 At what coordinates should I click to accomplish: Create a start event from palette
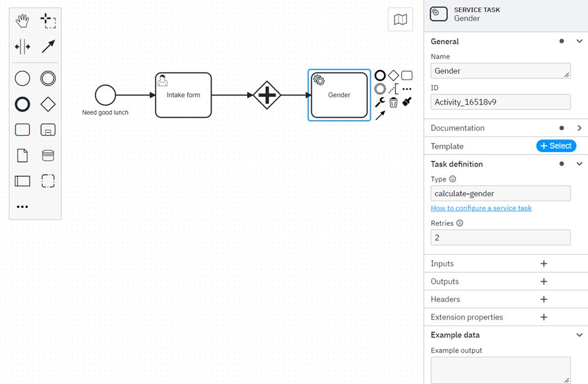click(22, 78)
